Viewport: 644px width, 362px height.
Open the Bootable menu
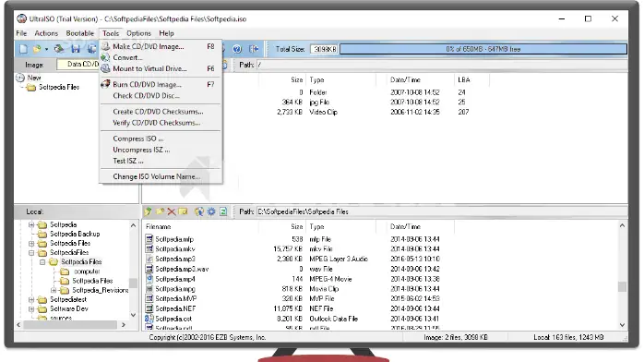click(79, 33)
